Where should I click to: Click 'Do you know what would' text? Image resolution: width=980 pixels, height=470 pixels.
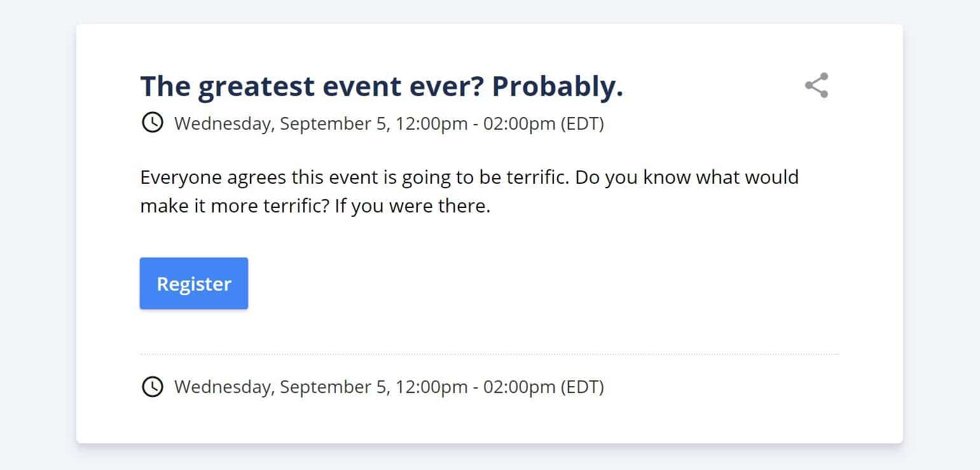point(687,177)
